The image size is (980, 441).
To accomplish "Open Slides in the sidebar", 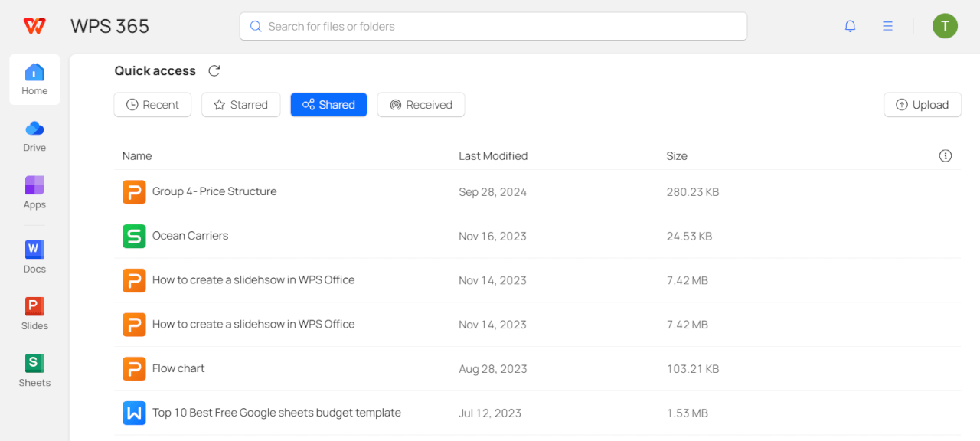I will coord(34,313).
